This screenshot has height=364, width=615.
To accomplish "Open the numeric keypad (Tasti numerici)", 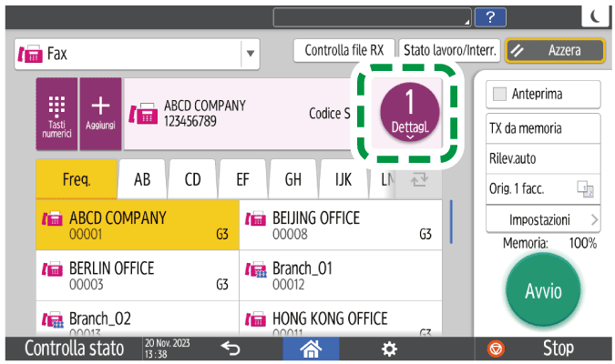I will click(56, 114).
